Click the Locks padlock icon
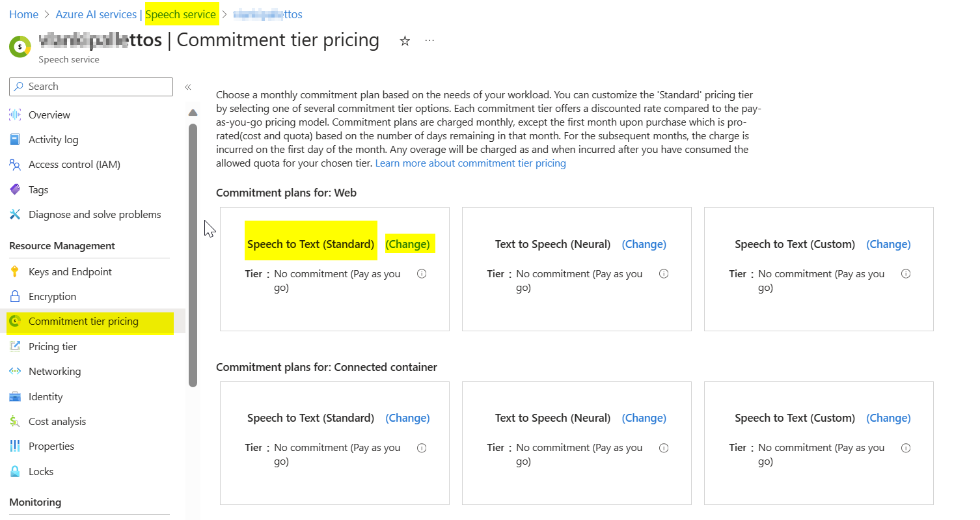Image resolution: width=980 pixels, height=520 pixels. [x=15, y=471]
